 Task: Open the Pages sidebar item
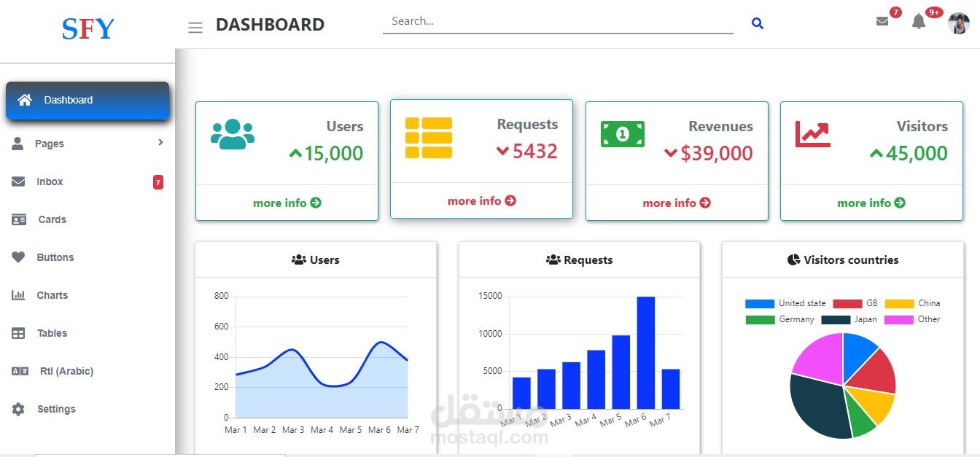point(87,144)
